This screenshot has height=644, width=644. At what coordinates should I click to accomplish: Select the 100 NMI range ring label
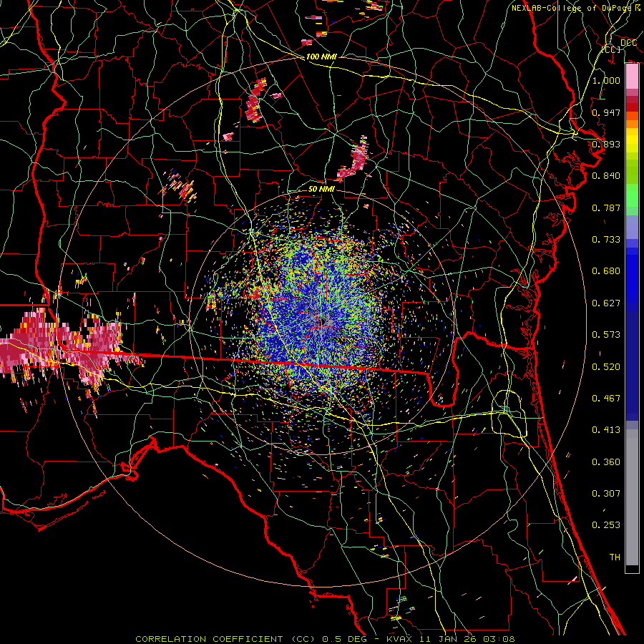point(321,57)
